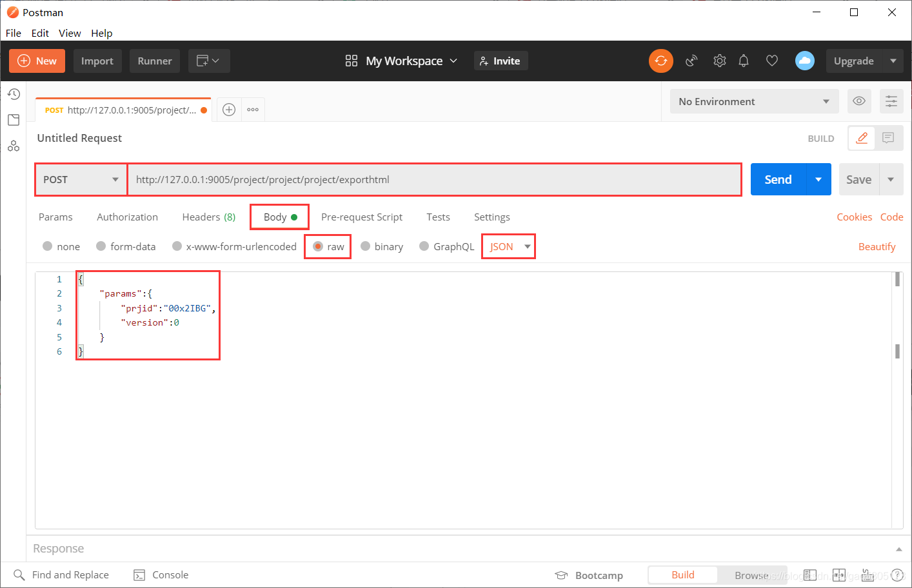Switch to the Headers (8) tab

pos(209,217)
